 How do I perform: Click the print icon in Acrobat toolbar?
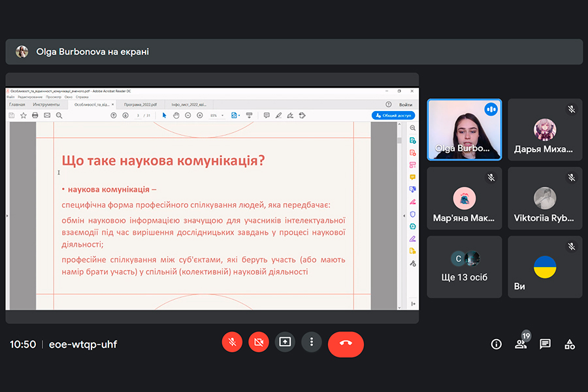coord(35,116)
